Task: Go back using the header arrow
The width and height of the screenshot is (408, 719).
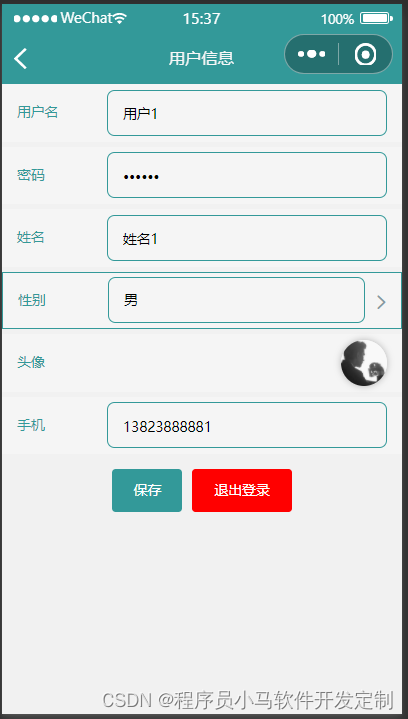Action: [21, 59]
